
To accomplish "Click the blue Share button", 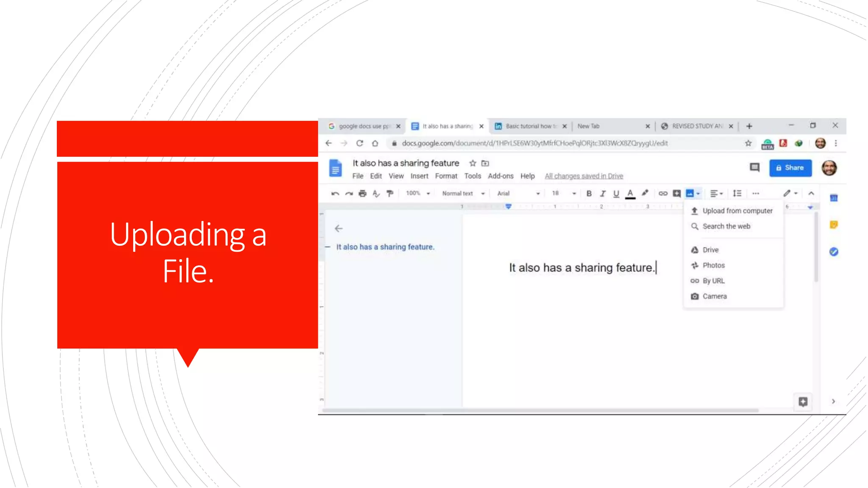I will pos(790,168).
